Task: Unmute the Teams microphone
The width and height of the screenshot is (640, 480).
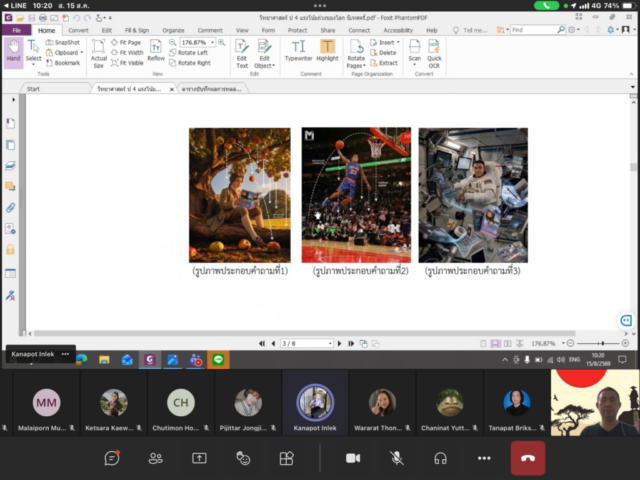Action: (396, 458)
